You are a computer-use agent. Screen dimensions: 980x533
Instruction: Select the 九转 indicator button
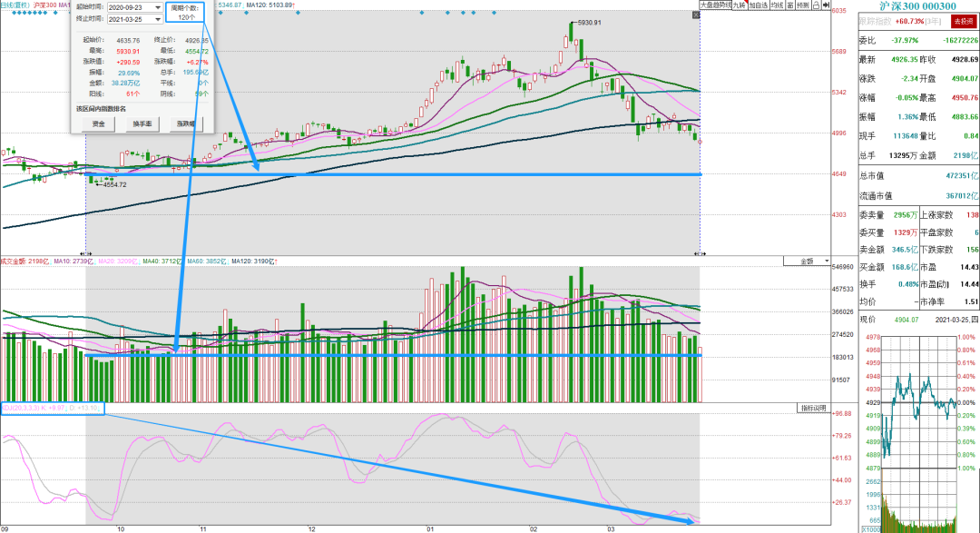740,5
